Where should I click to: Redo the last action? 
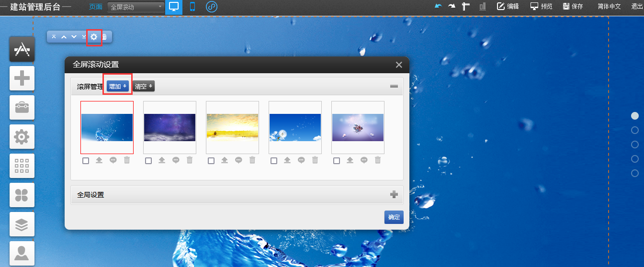(x=452, y=6)
